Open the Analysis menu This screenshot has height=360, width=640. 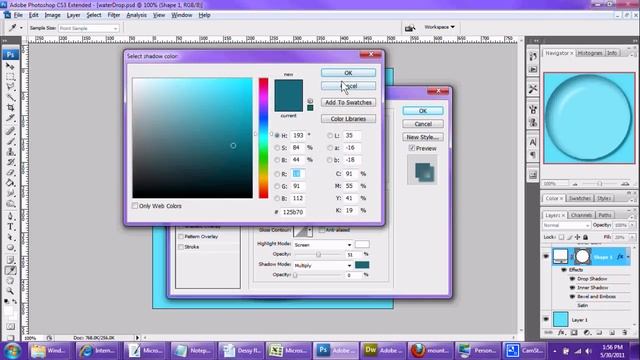(x=136, y=15)
